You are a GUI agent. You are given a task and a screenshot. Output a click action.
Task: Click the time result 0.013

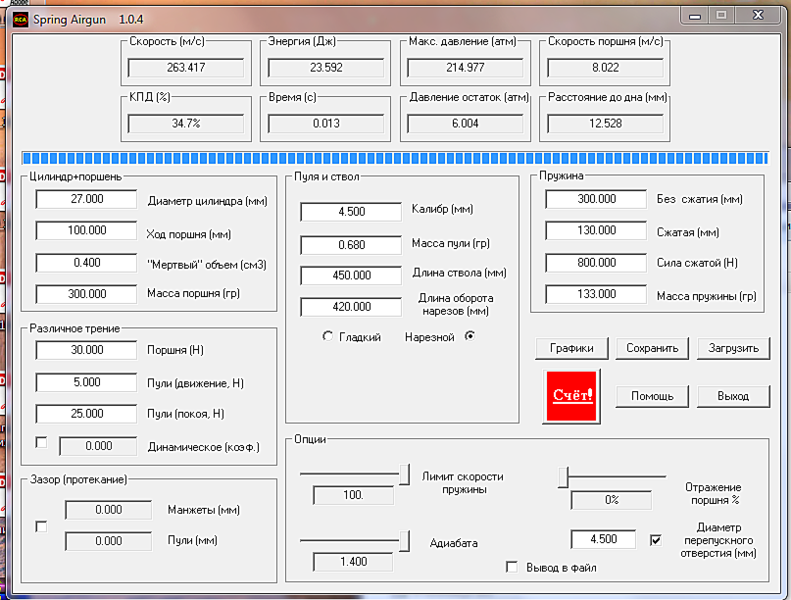pyautogui.click(x=326, y=124)
